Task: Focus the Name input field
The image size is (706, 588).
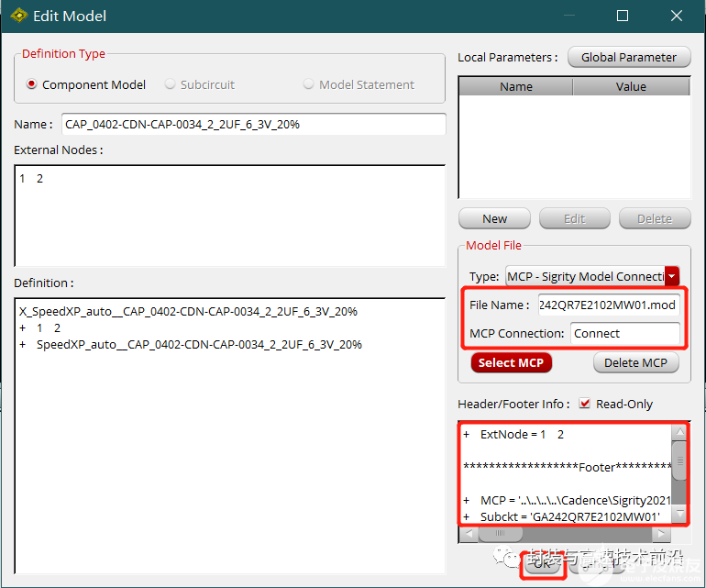Action: pos(253,124)
